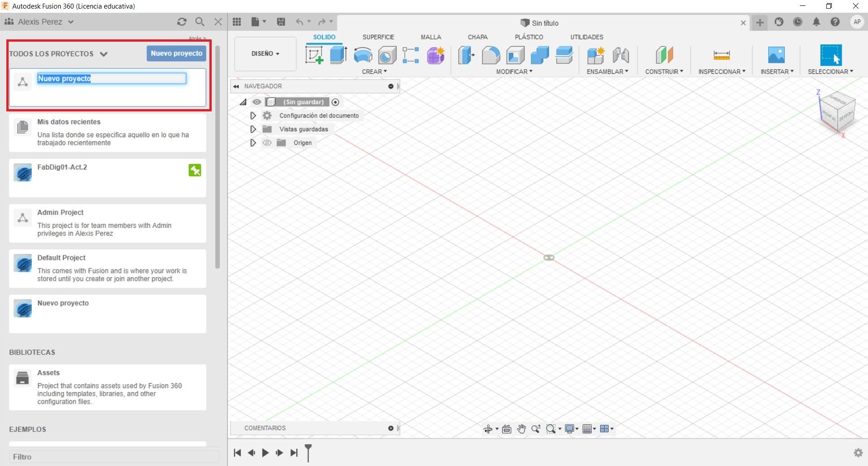
Task: Select the Press Pull tool
Action: [x=466, y=55]
